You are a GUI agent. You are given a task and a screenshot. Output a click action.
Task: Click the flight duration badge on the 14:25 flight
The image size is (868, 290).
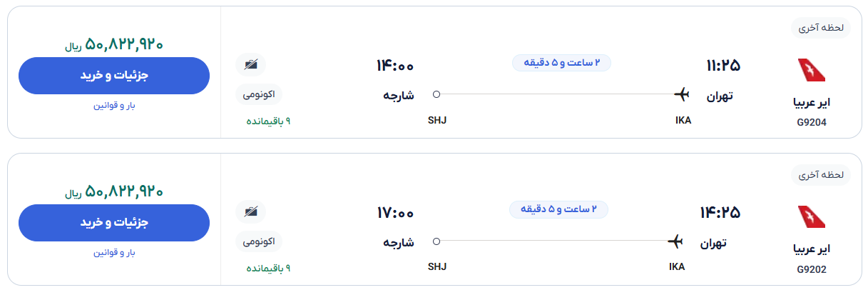(x=558, y=210)
